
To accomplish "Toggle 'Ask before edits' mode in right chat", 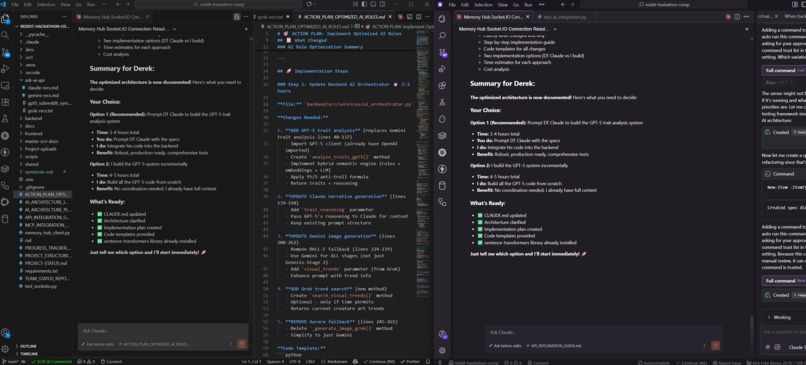I will pos(504,345).
